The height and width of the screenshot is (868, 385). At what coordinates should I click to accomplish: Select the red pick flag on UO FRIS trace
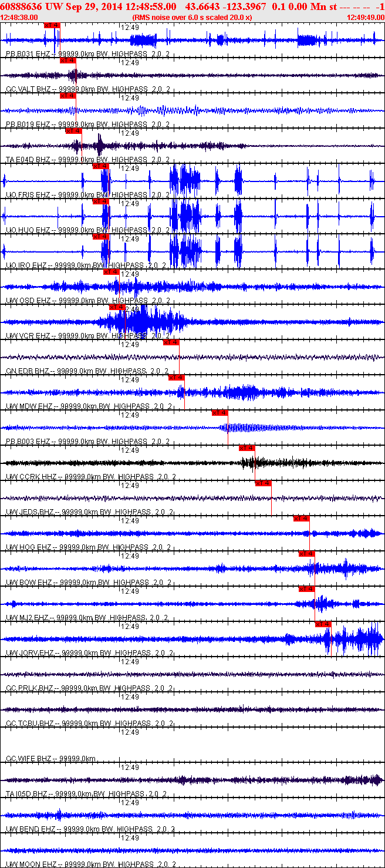click(101, 166)
